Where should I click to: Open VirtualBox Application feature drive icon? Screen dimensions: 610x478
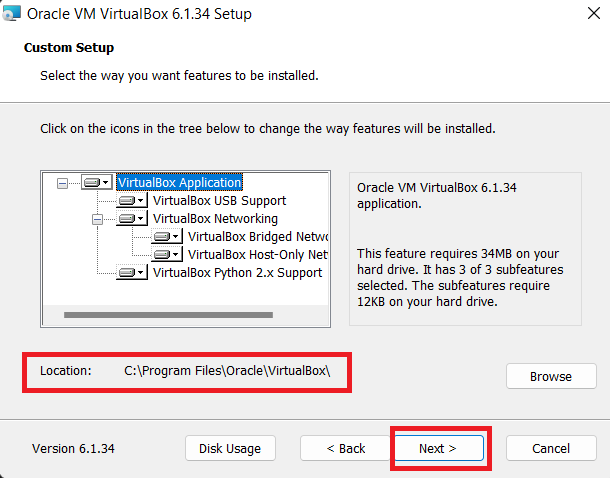pyautogui.click(x=97, y=182)
